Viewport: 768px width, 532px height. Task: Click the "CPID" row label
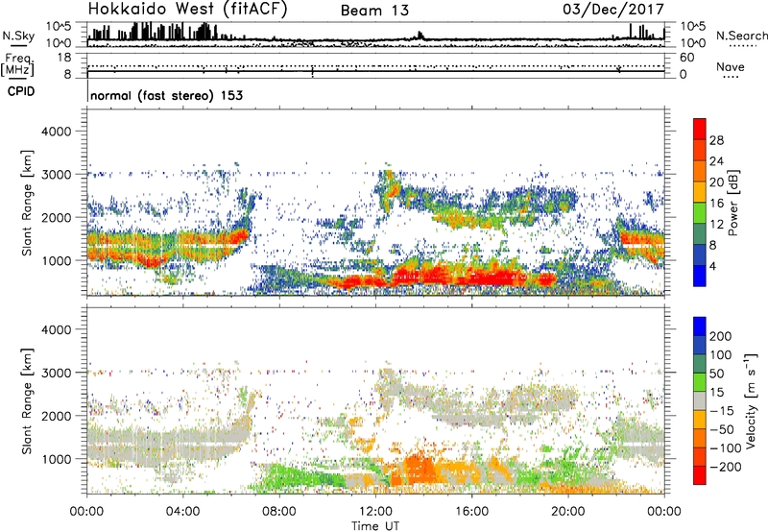pyautogui.click(x=21, y=91)
